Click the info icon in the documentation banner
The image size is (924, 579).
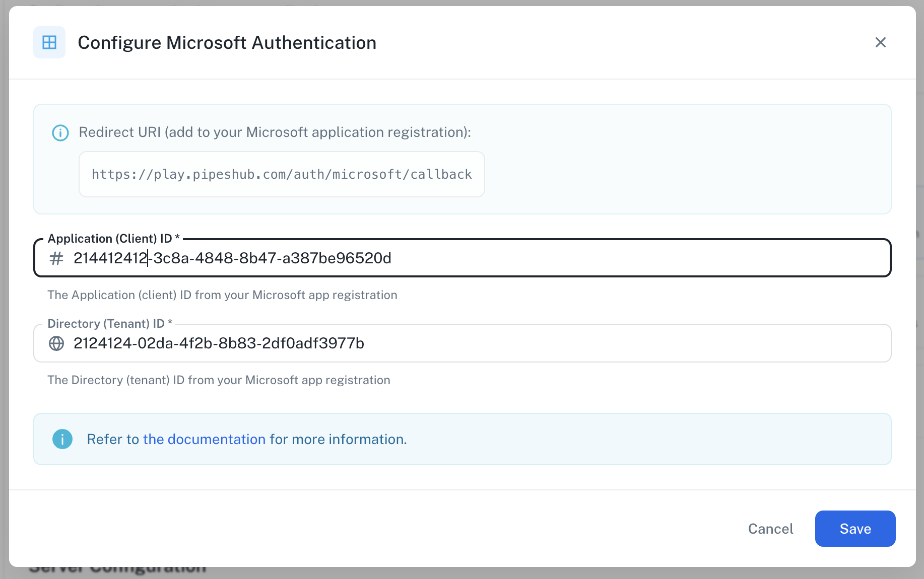pyautogui.click(x=62, y=439)
